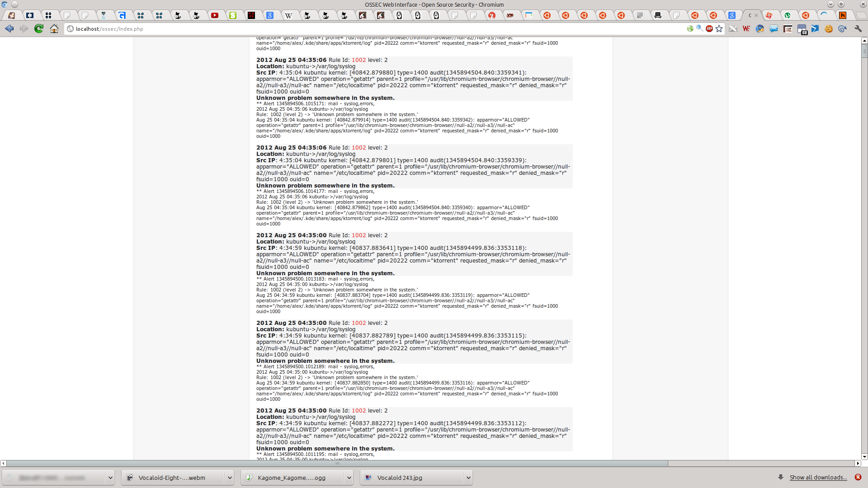Go to home page icon

coord(54,28)
